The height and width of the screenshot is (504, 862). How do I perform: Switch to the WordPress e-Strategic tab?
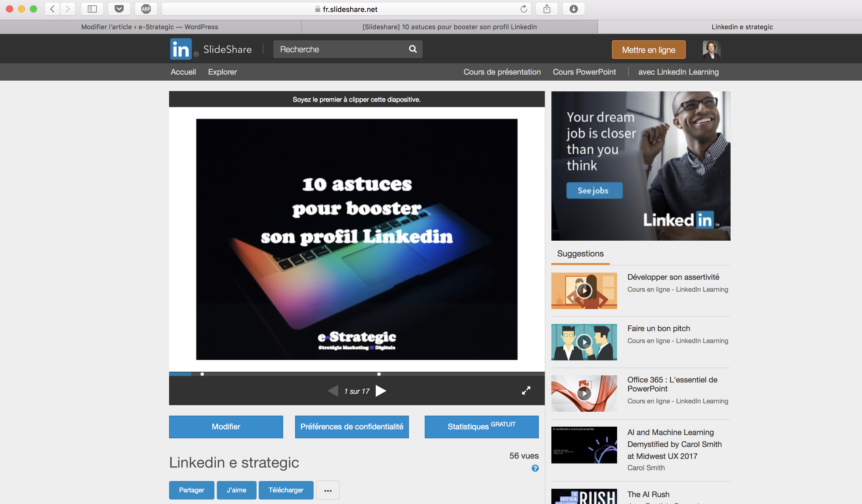point(149,27)
